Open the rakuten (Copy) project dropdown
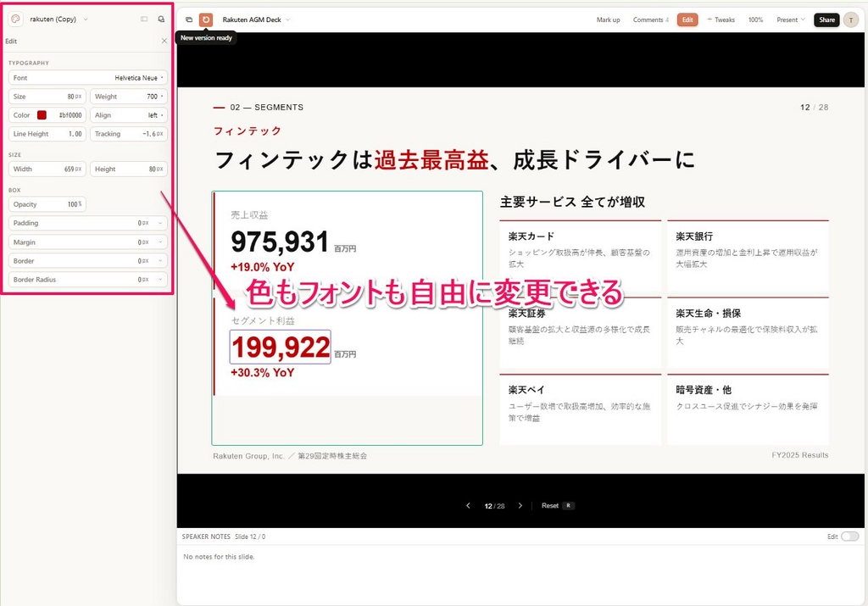Image resolution: width=868 pixels, height=606 pixels. click(58, 19)
